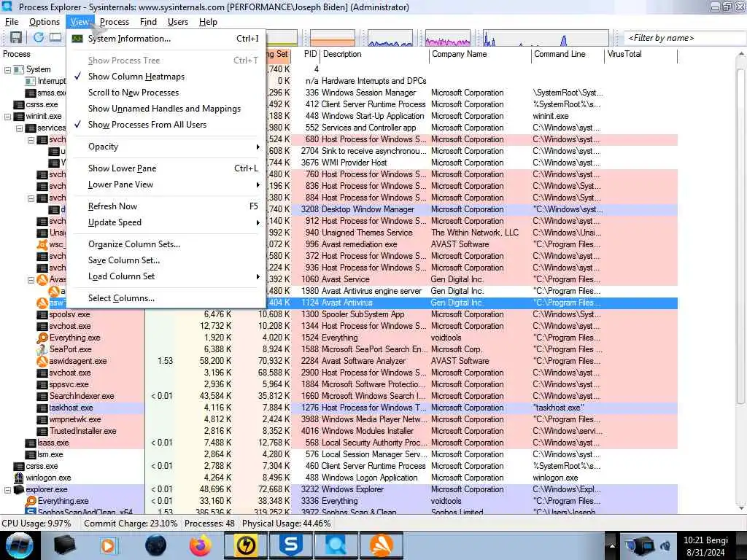Click the spoolsv.exe process icon

[x=42, y=314]
